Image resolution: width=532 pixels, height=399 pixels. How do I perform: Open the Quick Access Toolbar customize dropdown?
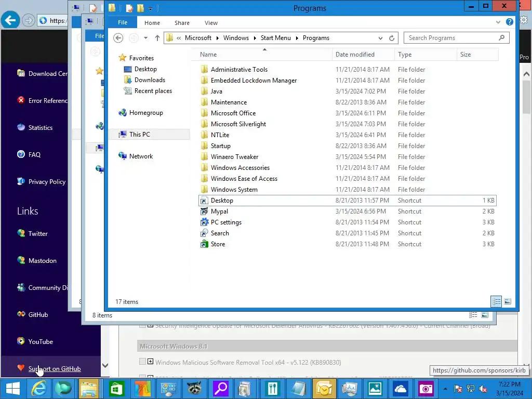click(x=150, y=8)
